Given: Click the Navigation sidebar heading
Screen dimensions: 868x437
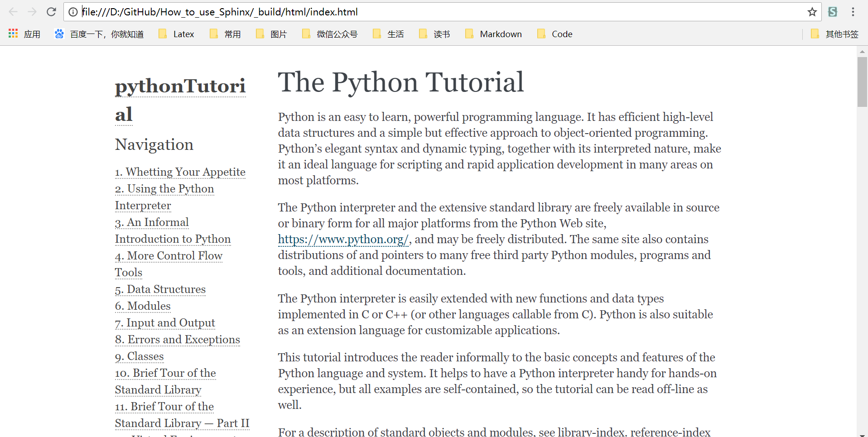Looking at the screenshot, I should tap(154, 144).
